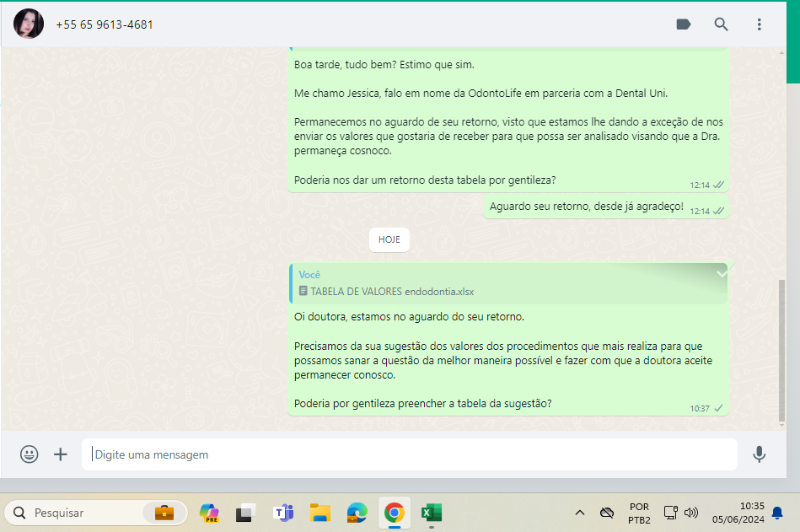
Task: Show hidden system tray icons
Action: pyautogui.click(x=580, y=513)
